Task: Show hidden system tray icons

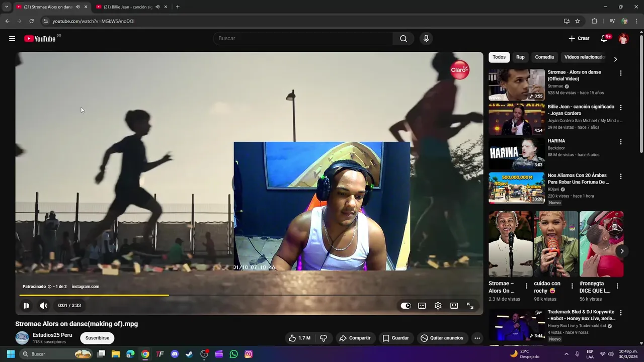Action: click(566, 354)
